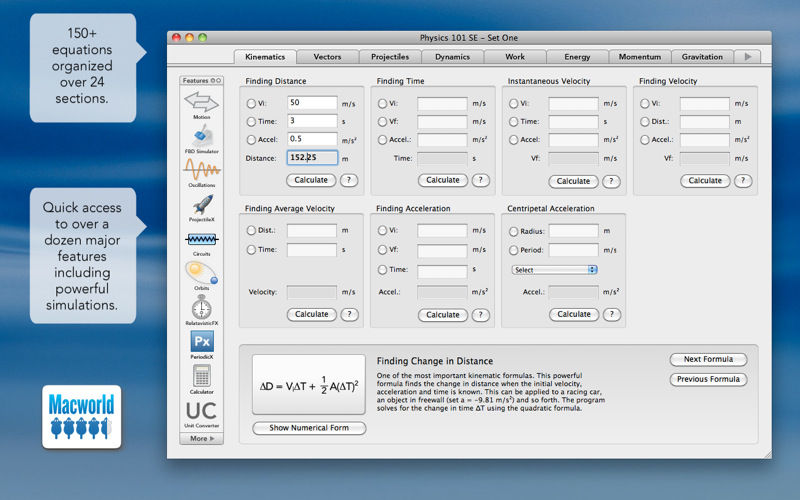Open help for Finding Average Velocity

tap(349, 314)
